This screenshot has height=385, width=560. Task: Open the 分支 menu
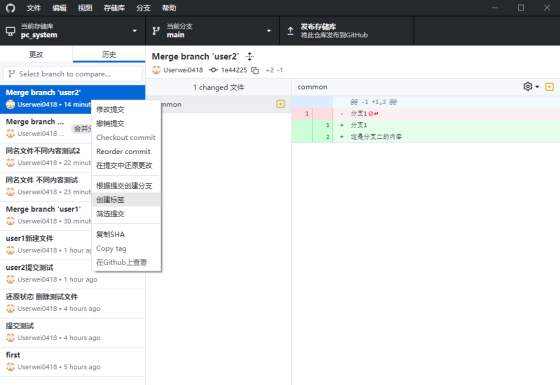click(x=143, y=8)
